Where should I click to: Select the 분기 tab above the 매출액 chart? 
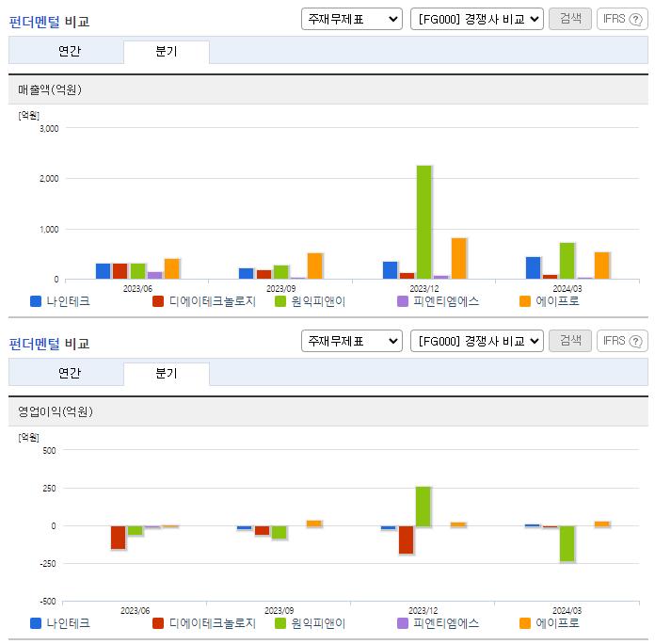[167, 52]
